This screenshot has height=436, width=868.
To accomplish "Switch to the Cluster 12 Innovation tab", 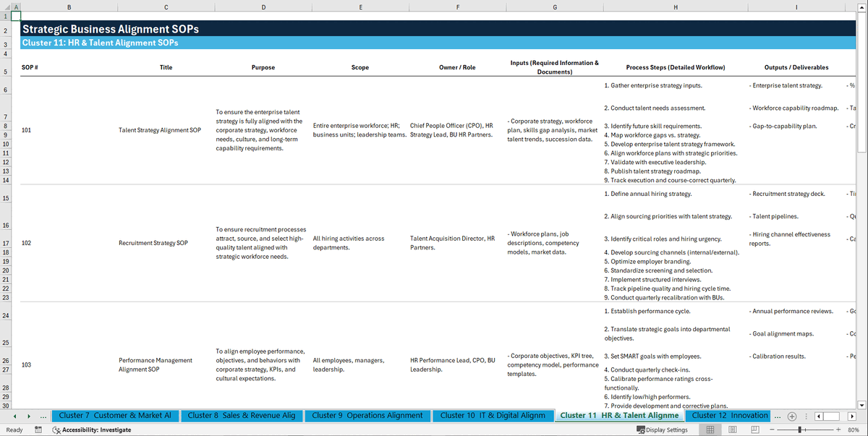I will tap(728, 416).
